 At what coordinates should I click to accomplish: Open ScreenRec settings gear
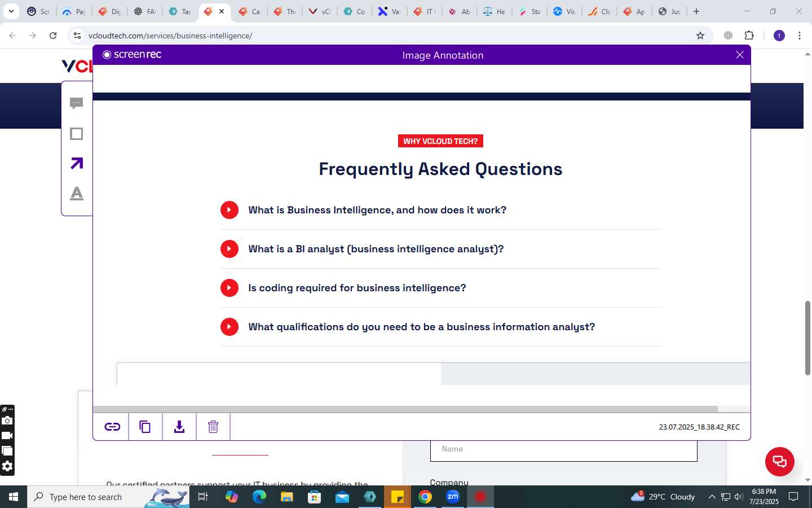pyautogui.click(x=7, y=466)
